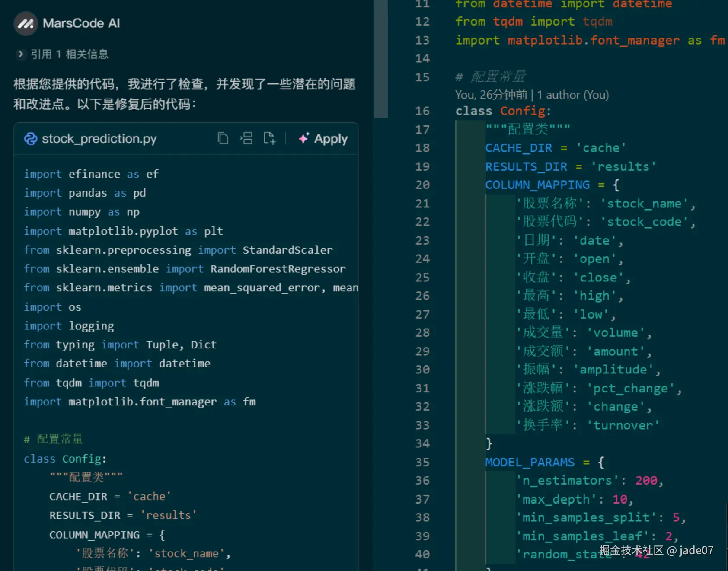Click the 'You, 26分钟前' code lens
The width and height of the screenshot is (728, 571).
(x=491, y=95)
